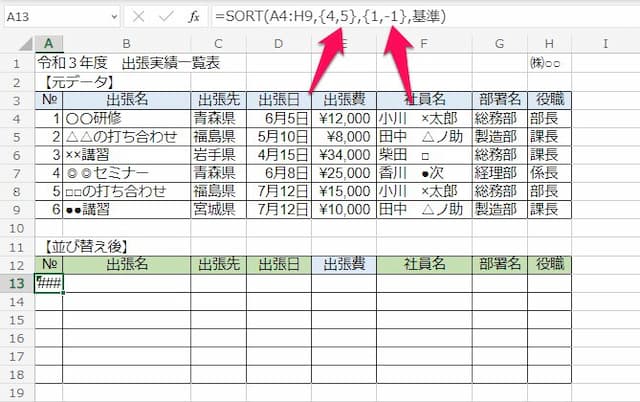640x402 pixels.
Task: Click the □□の打ち合わせ cell
Action: click(127, 191)
